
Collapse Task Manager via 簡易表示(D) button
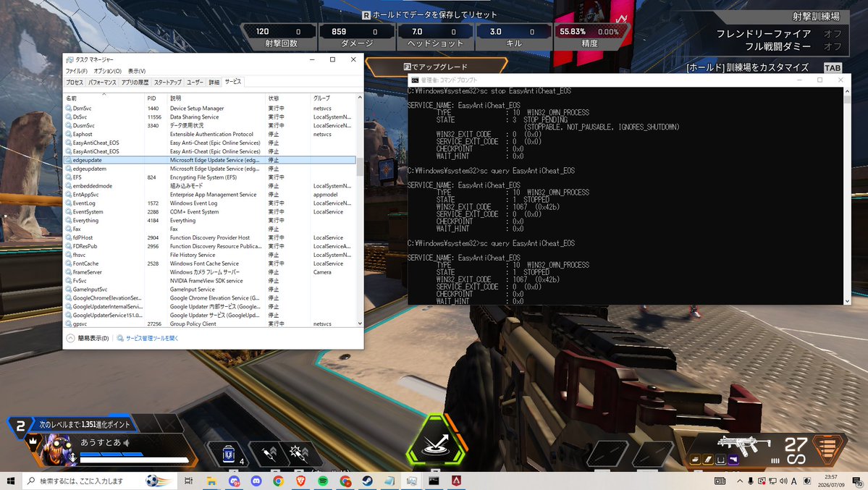click(88, 338)
